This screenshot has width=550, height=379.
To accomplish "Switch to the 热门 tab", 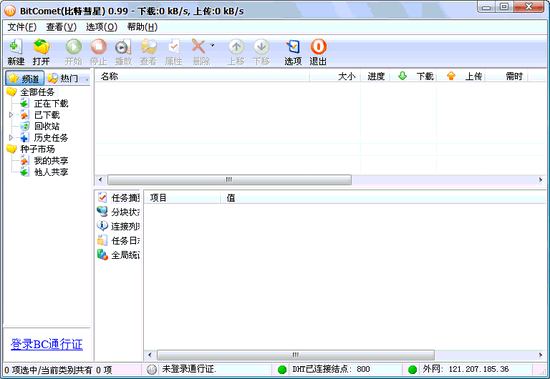I will pyautogui.click(x=63, y=78).
